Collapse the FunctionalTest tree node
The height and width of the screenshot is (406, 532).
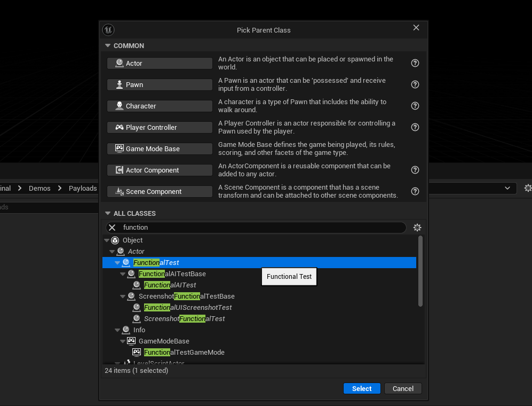117,263
